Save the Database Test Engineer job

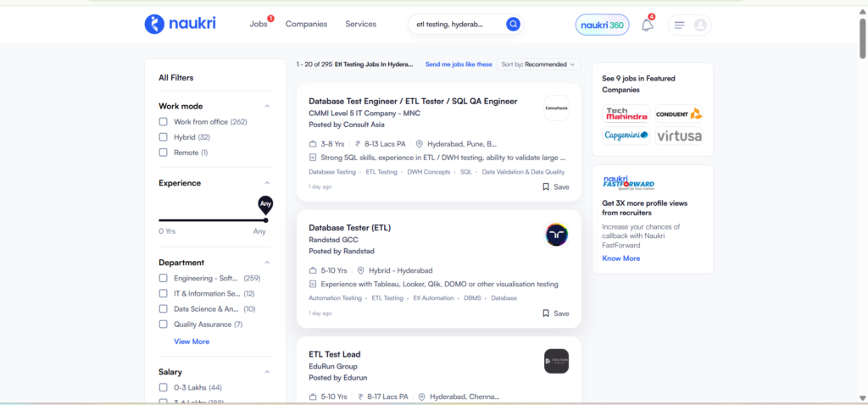[x=555, y=187]
